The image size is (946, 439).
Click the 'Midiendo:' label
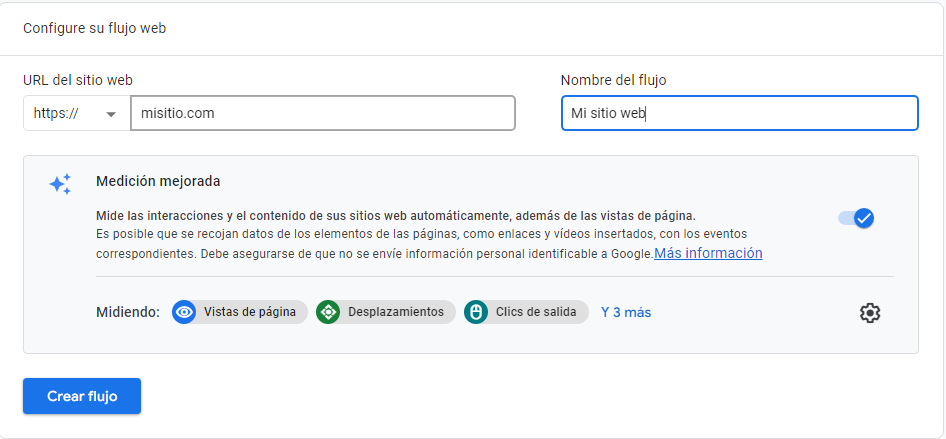pyautogui.click(x=128, y=312)
